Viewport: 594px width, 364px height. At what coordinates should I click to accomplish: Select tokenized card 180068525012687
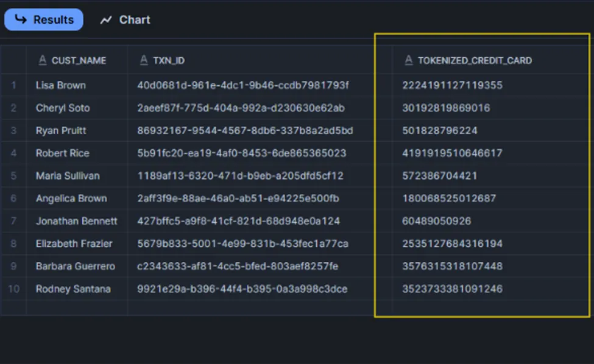pos(449,198)
